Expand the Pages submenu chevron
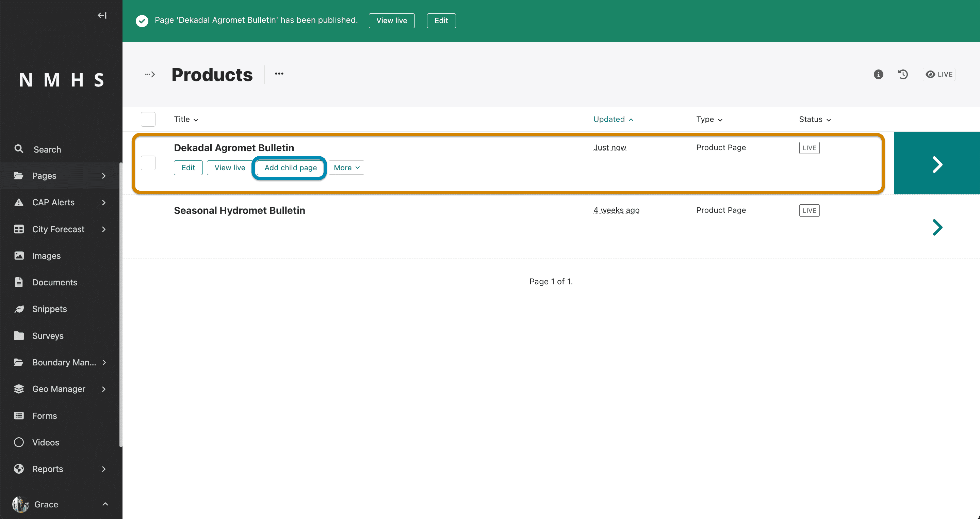 [103, 175]
